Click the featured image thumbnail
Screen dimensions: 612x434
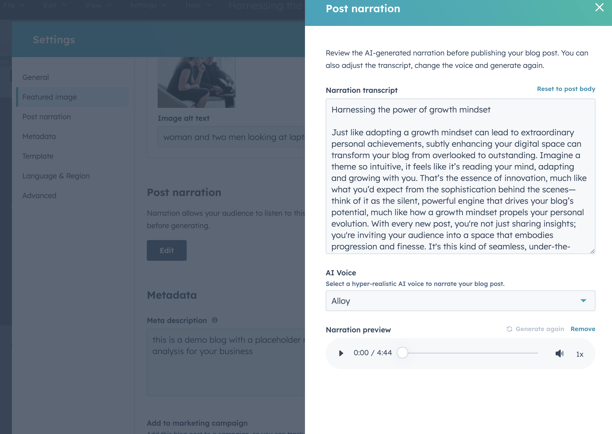196,82
